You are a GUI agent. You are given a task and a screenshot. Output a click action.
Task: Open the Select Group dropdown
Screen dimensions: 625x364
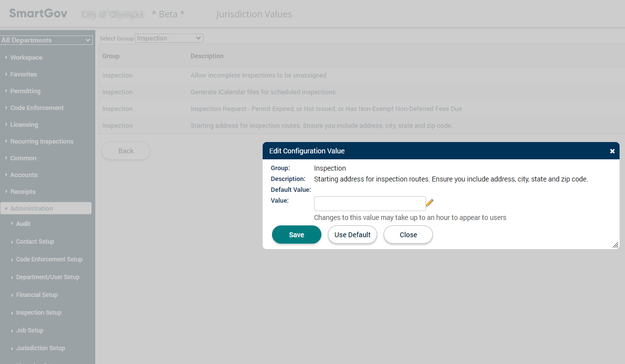pyautogui.click(x=169, y=38)
